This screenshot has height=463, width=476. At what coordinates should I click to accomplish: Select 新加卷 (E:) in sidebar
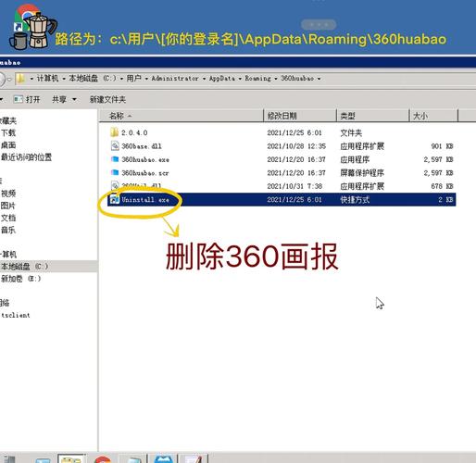tap(20, 279)
